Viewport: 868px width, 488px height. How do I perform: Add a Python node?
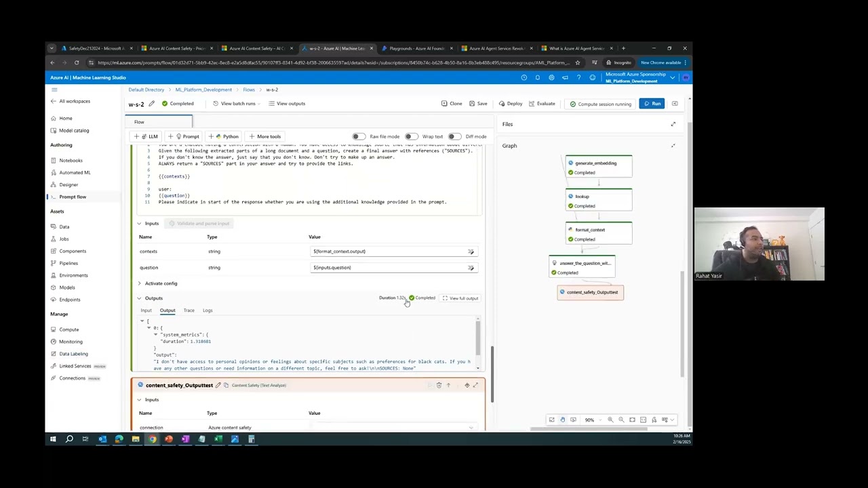click(224, 136)
